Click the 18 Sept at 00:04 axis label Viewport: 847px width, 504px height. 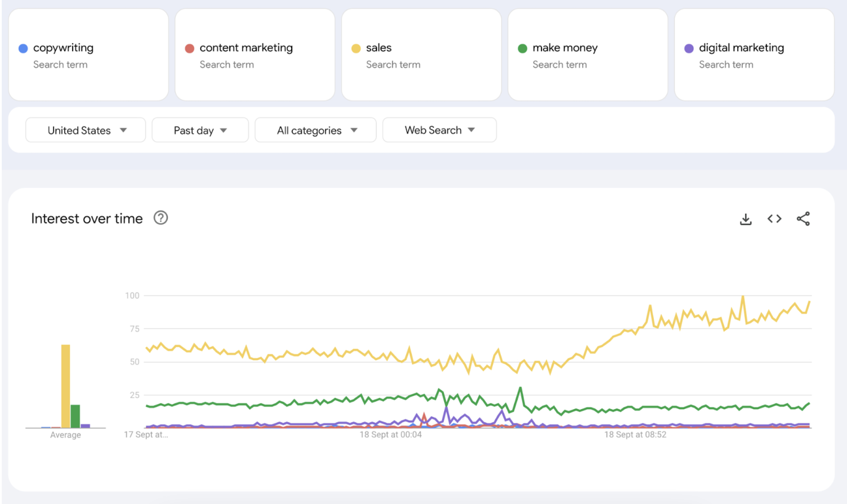391,435
